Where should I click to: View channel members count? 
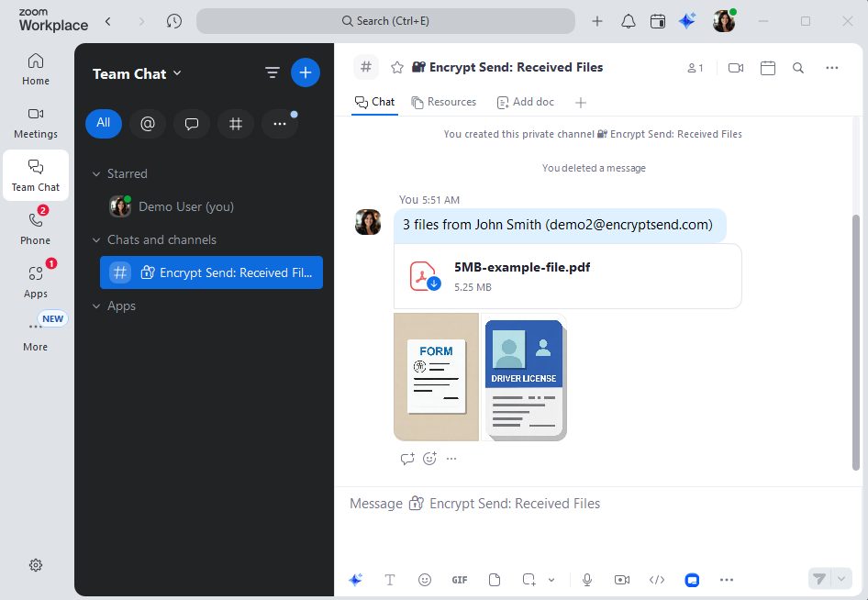coord(695,68)
